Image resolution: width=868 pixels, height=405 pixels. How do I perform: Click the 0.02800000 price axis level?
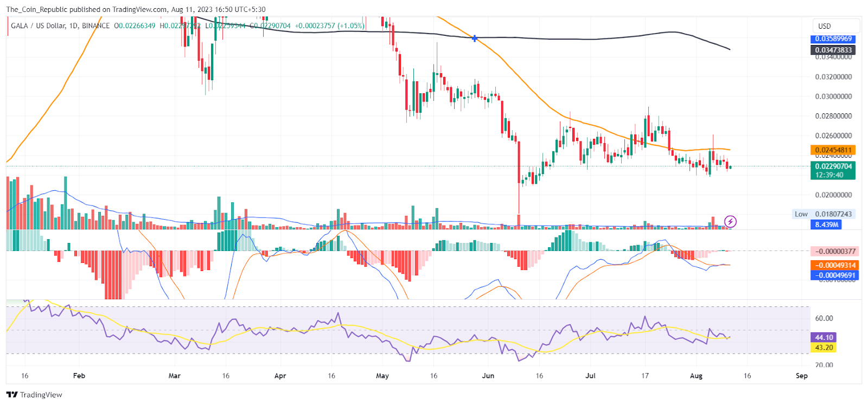[833, 116]
